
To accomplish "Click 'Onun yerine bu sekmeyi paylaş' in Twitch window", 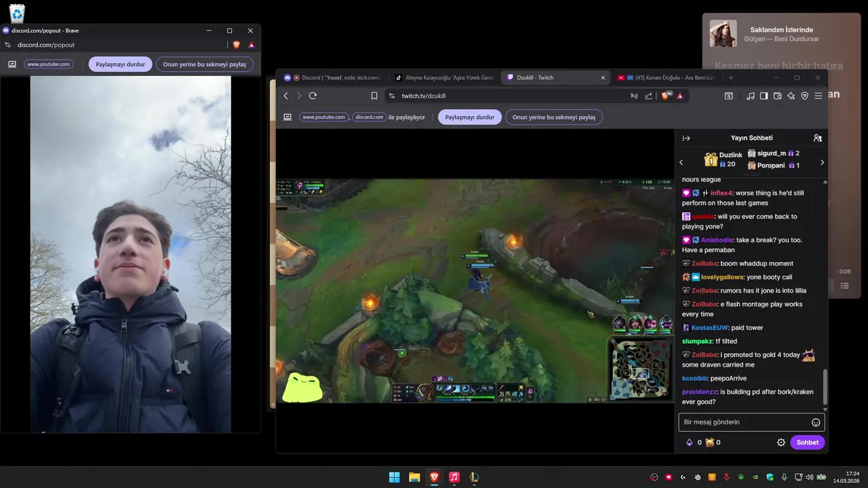I will (554, 117).
